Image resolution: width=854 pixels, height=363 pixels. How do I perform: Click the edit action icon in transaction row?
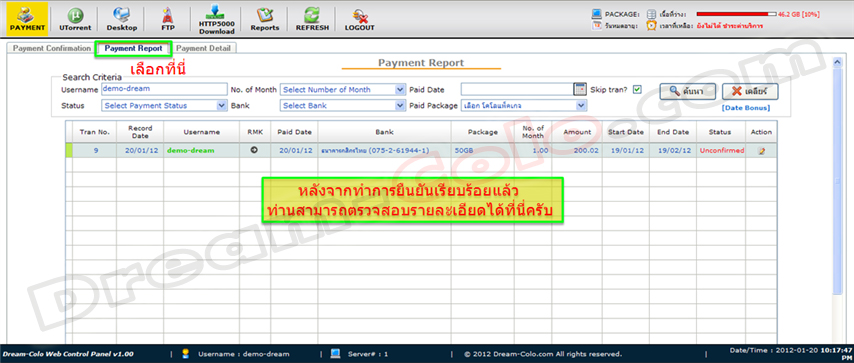pyautogui.click(x=761, y=151)
